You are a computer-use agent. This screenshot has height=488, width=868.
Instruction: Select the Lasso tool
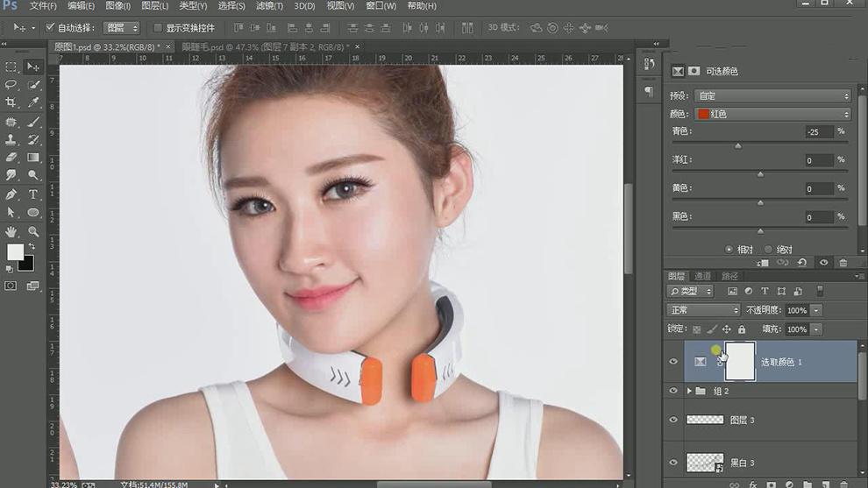click(x=11, y=85)
